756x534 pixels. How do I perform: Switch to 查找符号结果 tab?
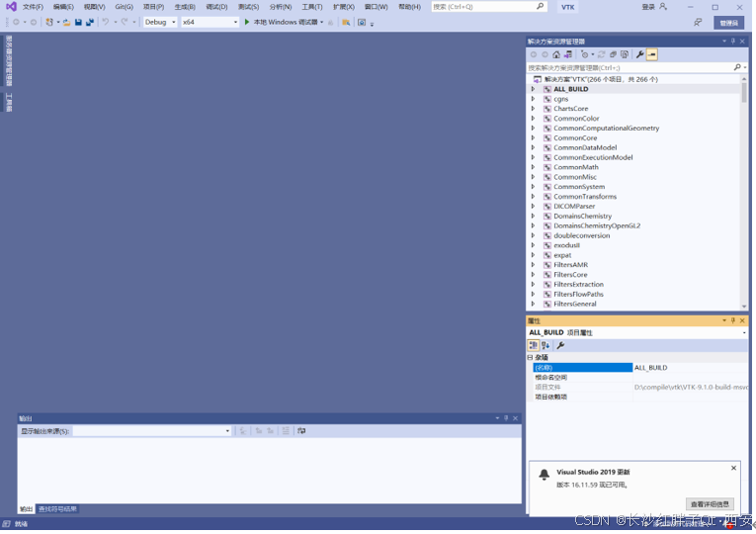click(57, 509)
